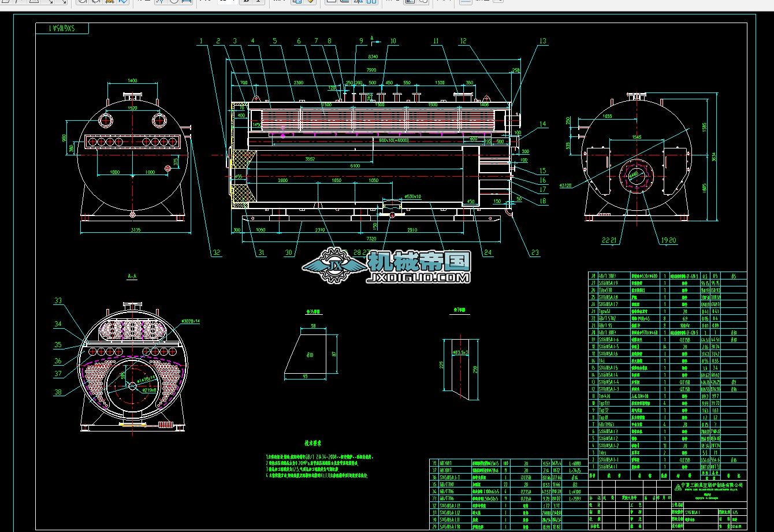Select leader callout number 36 beside the A-A section

pyautogui.click(x=58, y=360)
